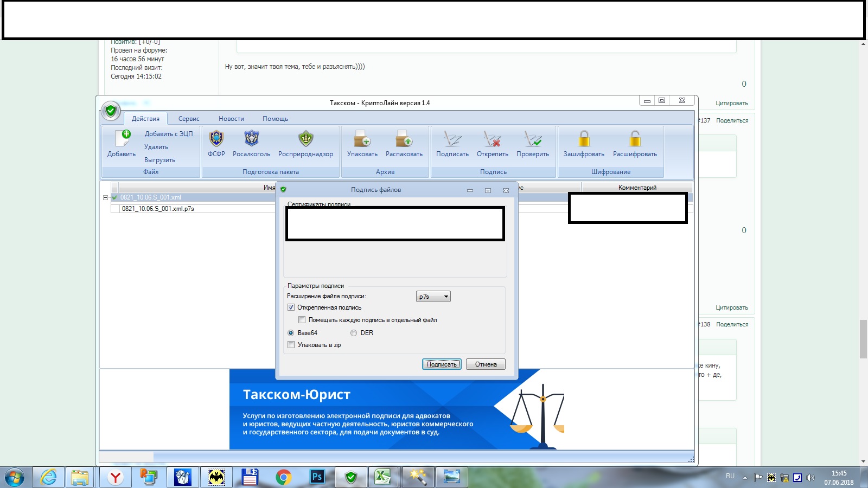Click the Зашифровать padlock icon
Screen dimensions: 868x488
(x=584, y=139)
